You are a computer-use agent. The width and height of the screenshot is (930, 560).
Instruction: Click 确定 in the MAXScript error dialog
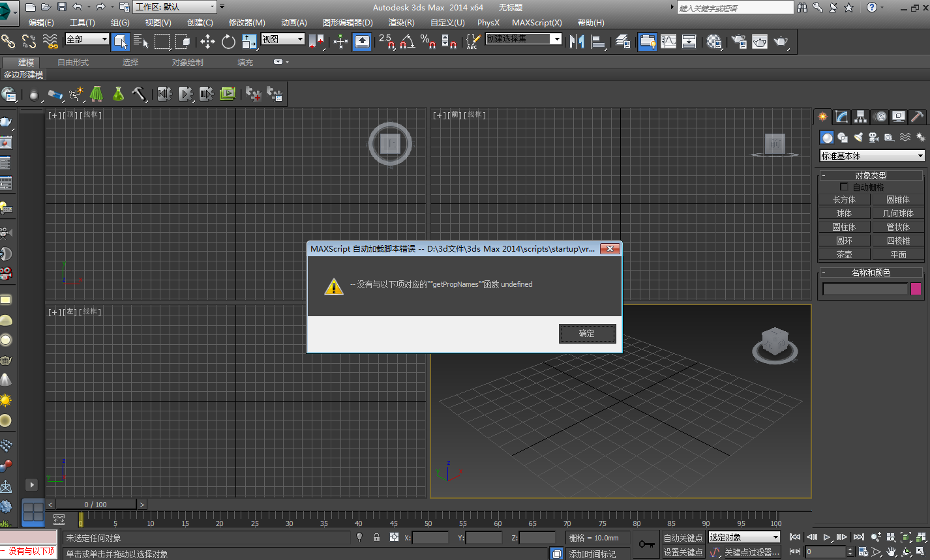click(587, 334)
